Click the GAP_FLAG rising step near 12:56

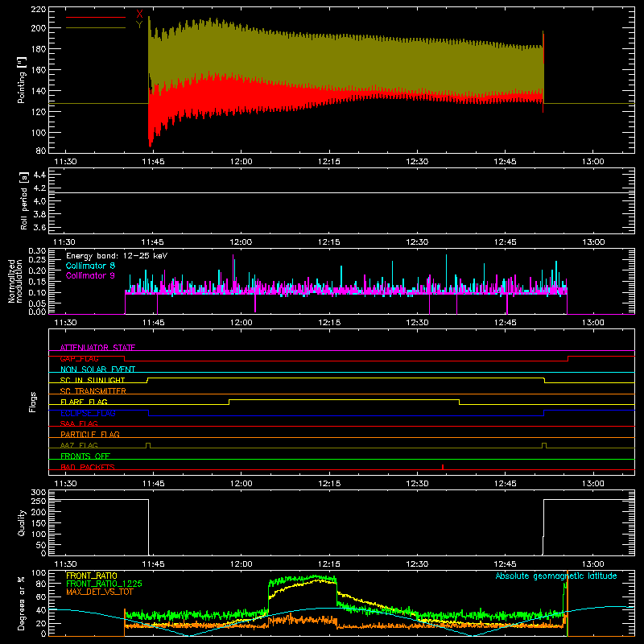pos(568,358)
